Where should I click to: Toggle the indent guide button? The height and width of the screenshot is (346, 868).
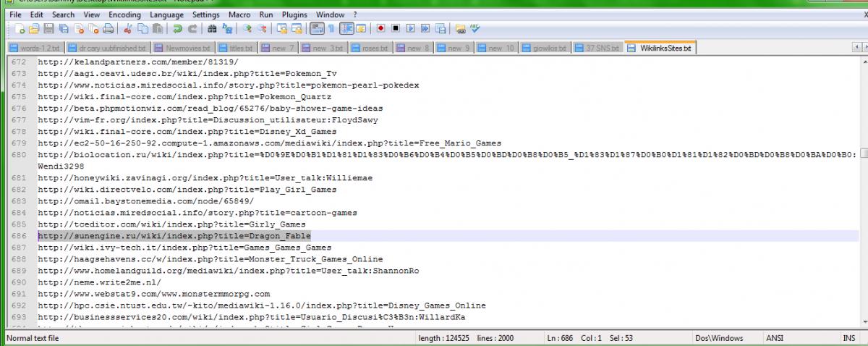pos(346,29)
